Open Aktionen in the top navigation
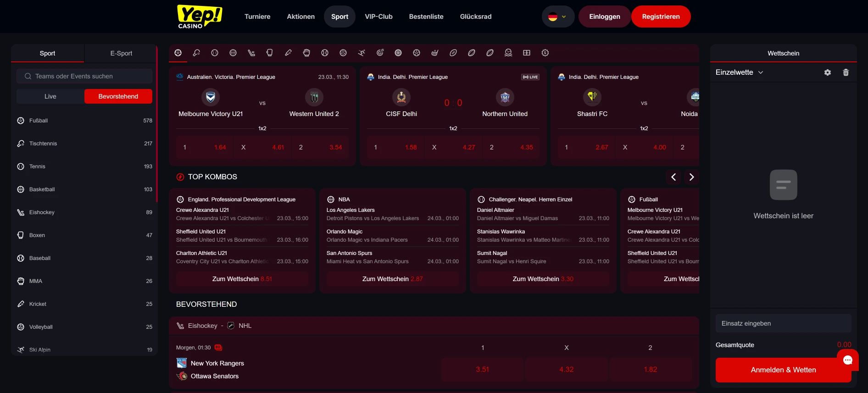This screenshot has width=868, height=393. [301, 17]
